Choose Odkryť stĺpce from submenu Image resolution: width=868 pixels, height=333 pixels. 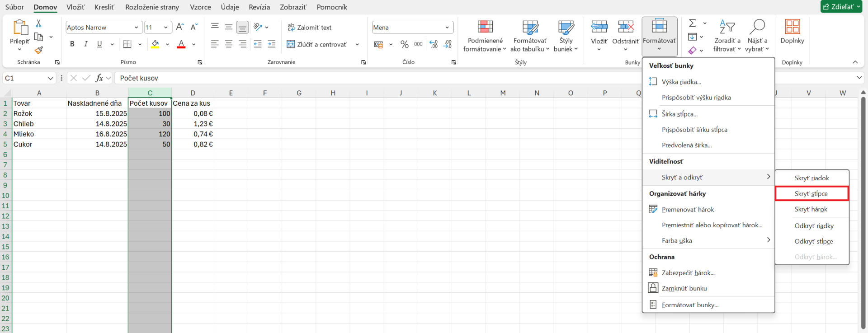pos(812,241)
